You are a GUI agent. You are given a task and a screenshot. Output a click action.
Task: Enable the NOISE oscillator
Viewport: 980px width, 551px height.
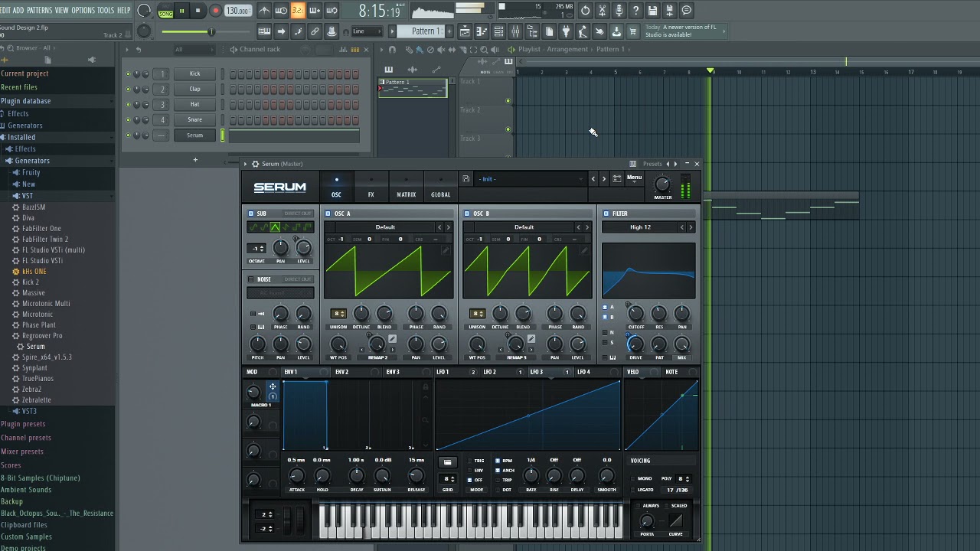pos(251,279)
